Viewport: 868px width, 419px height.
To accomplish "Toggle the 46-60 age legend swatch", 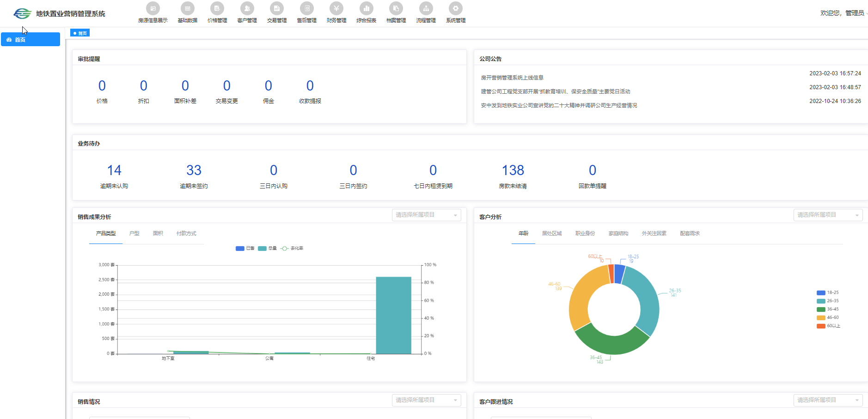I will (821, 317).
